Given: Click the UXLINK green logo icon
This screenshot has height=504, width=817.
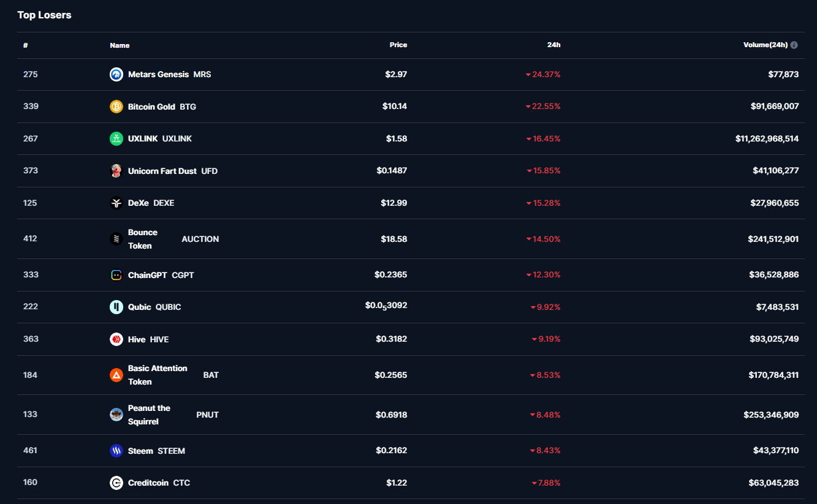Looking at the screenshot, I should pos(116,139).
